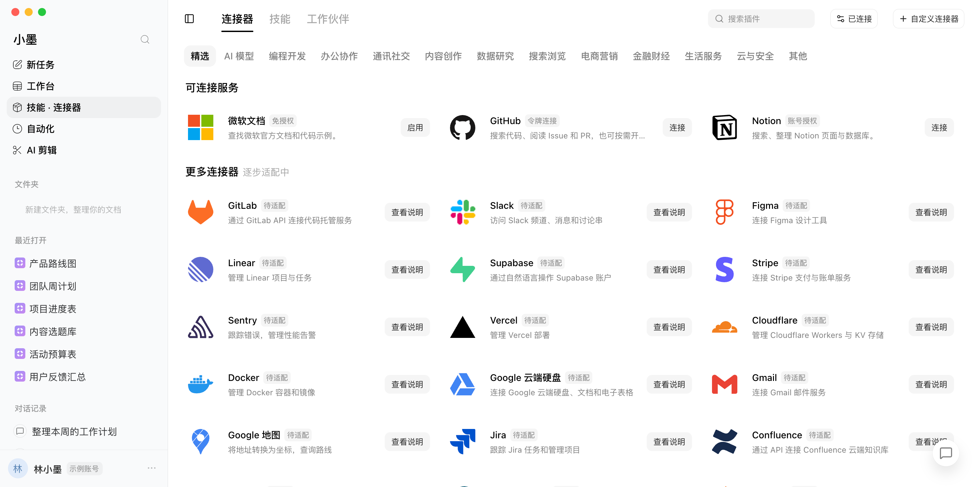The height and width of the screenshot is (487, 980).
Task: Click the Figma logo icon
Action: click(724, 212)
